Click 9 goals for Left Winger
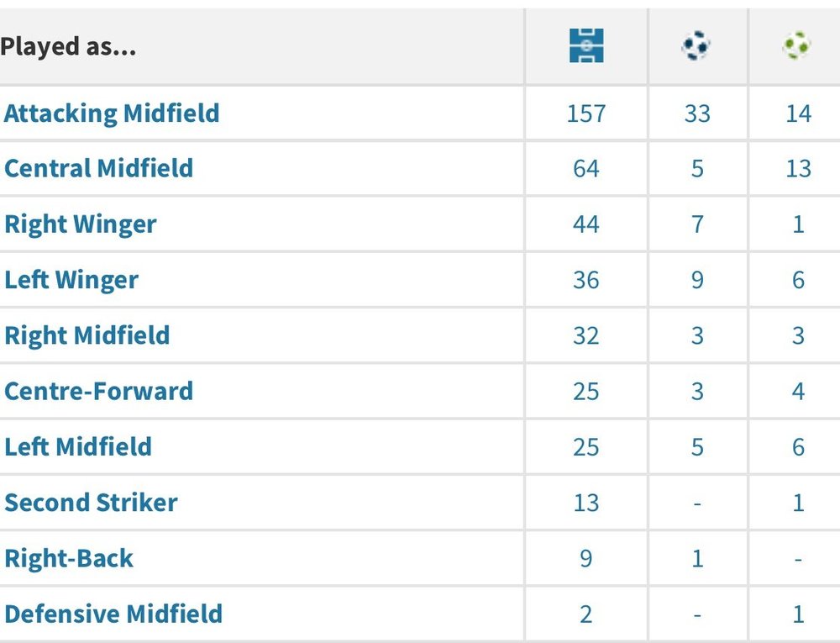Image resolution: width=840 pixels, height=643 pixels. point(697,280)
